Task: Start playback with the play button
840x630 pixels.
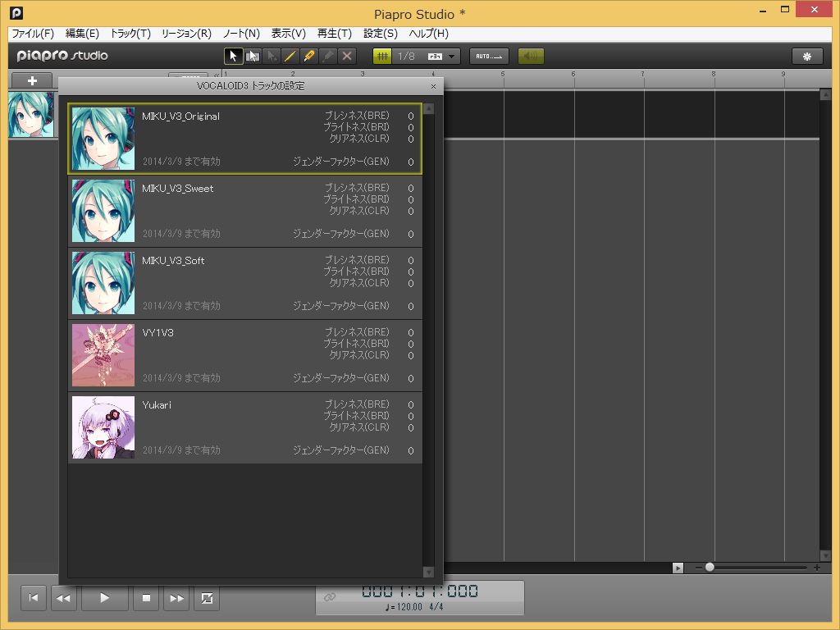Action: pyautogui.click(x=104, y=598)
